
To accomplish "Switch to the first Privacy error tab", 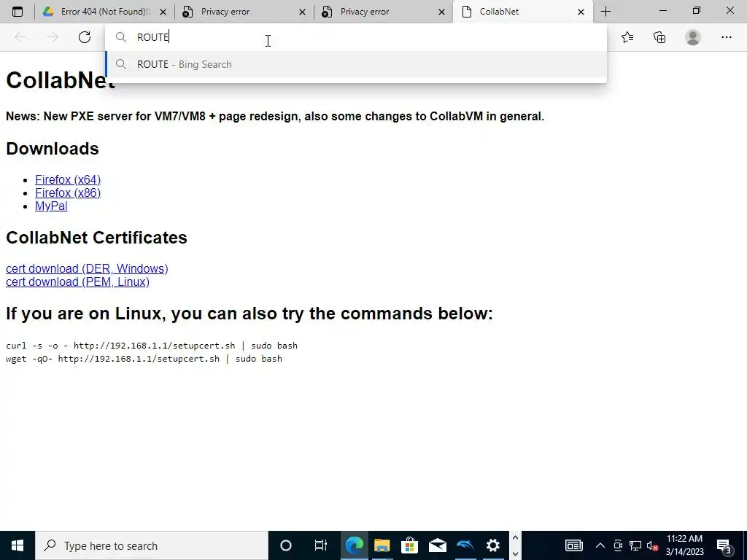I will (244, 12).
